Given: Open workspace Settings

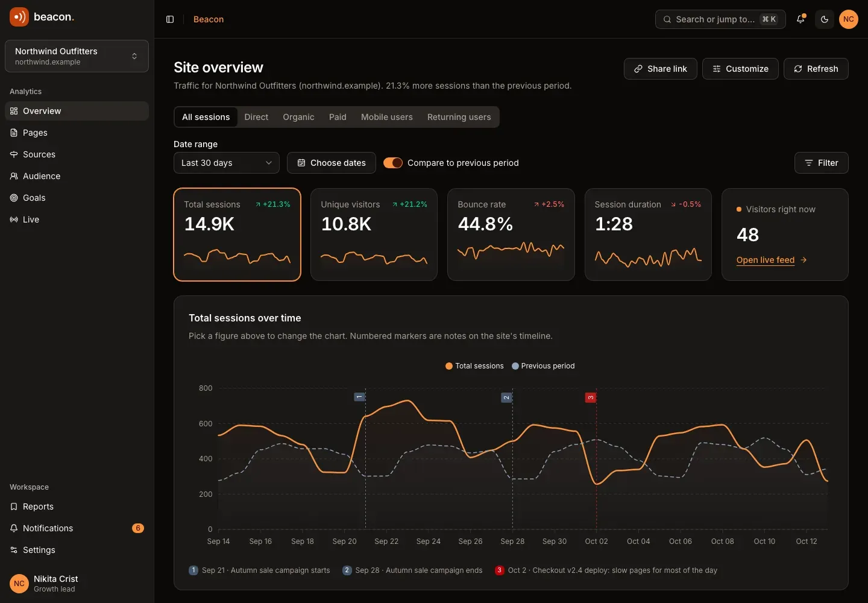Looking at the screenshot, I should coord(77,550).
